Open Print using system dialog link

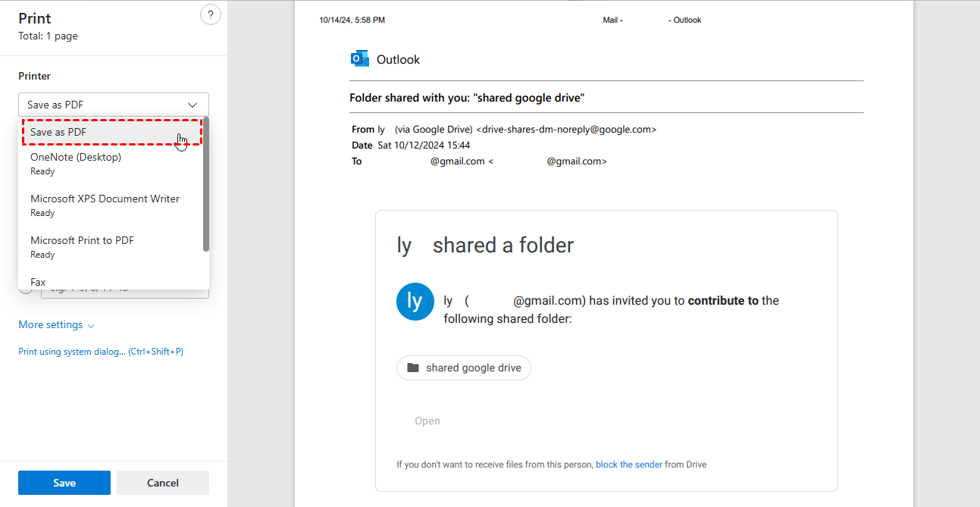point(101,352)
